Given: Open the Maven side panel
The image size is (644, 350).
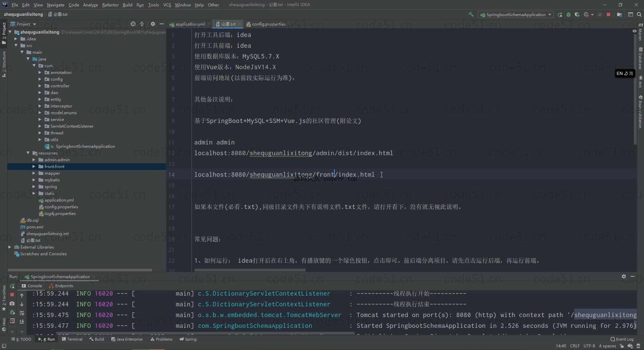Looking at the screenshot, I should 640,32.
